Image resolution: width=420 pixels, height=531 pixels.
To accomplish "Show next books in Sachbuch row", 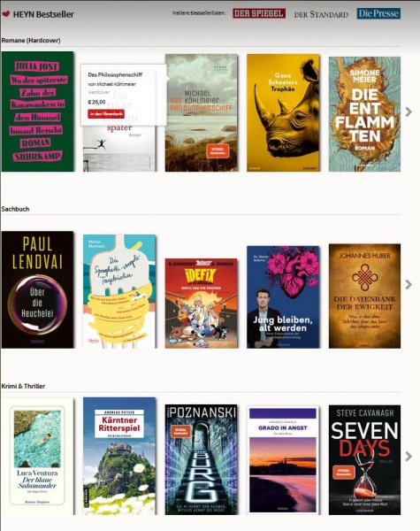I will (409, 284).
